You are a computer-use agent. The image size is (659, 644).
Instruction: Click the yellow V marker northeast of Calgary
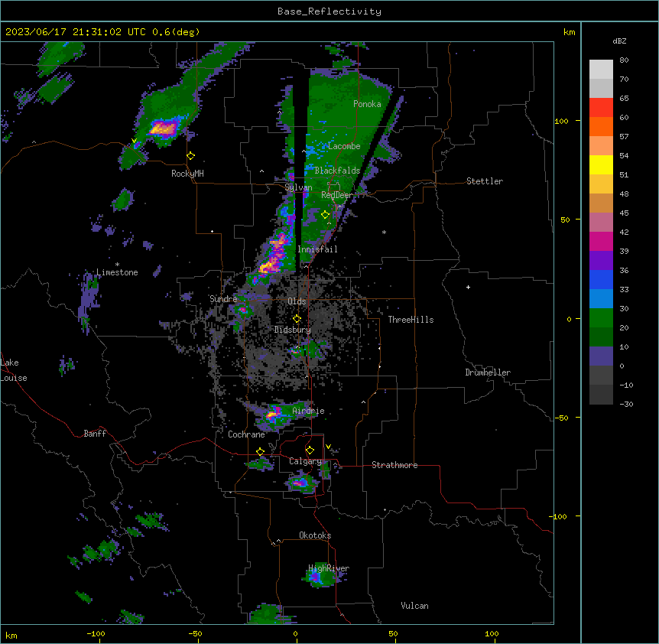[328, 447]
